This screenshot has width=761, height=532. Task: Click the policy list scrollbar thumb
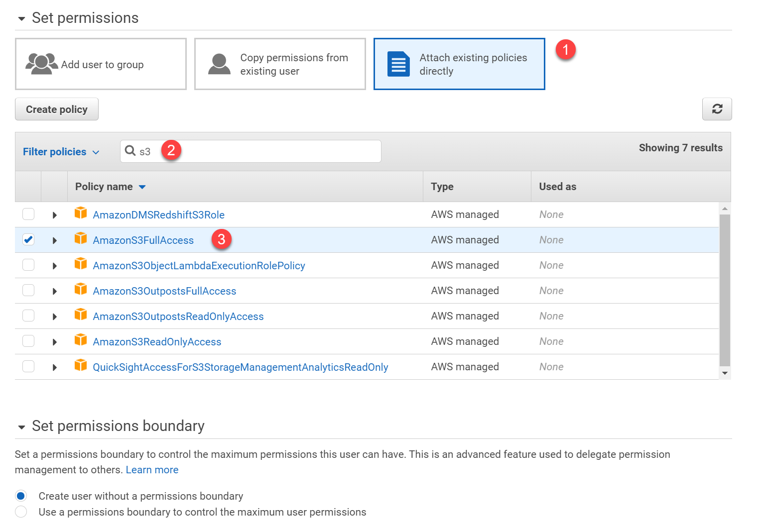click(725, 290)
